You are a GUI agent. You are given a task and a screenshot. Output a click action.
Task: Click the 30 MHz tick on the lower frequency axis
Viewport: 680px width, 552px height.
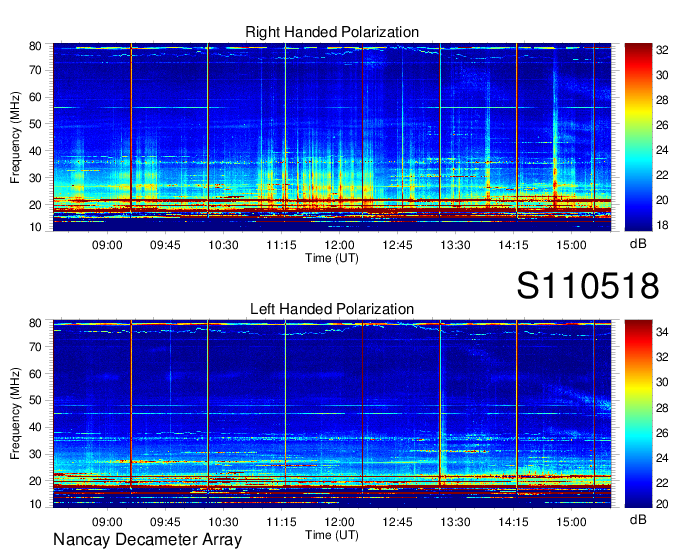[x=35, y=454]
